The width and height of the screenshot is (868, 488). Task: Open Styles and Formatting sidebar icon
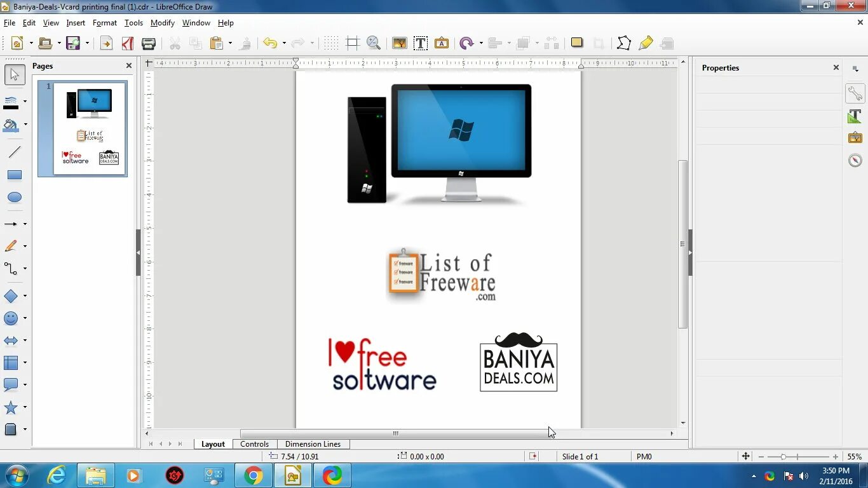tap(855, 116)
